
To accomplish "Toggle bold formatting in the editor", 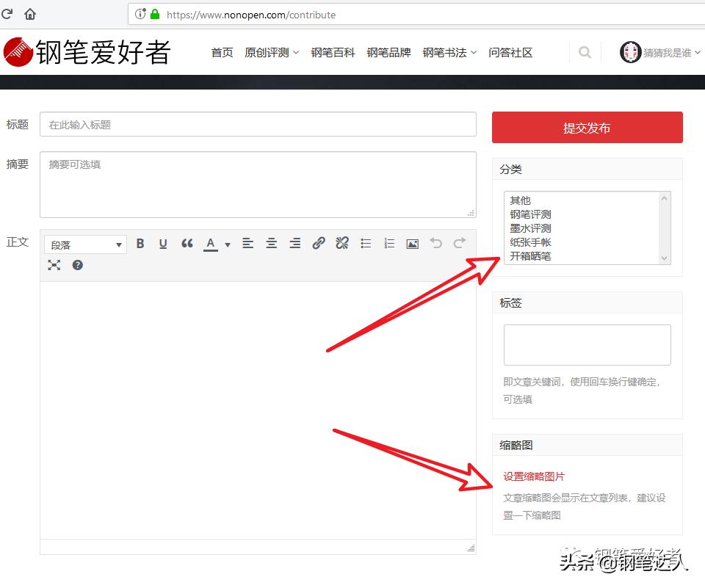I will tap(140, 244).
